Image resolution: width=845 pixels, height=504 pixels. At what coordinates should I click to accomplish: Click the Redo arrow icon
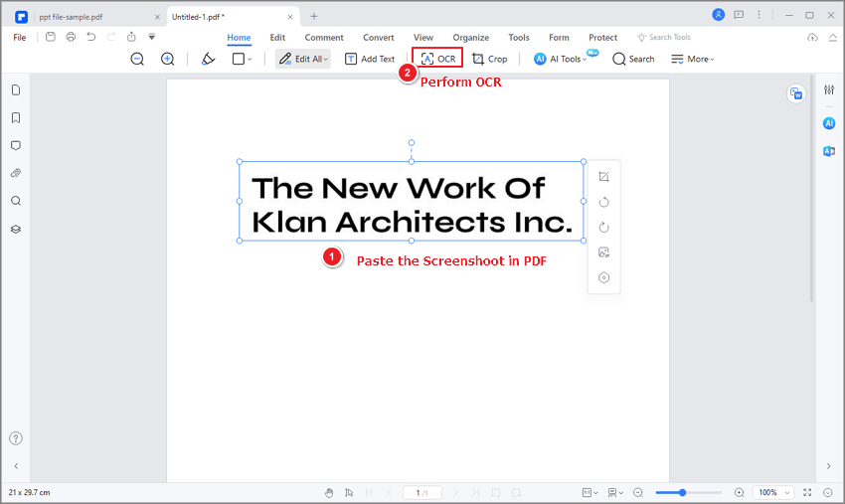[111, 37]
